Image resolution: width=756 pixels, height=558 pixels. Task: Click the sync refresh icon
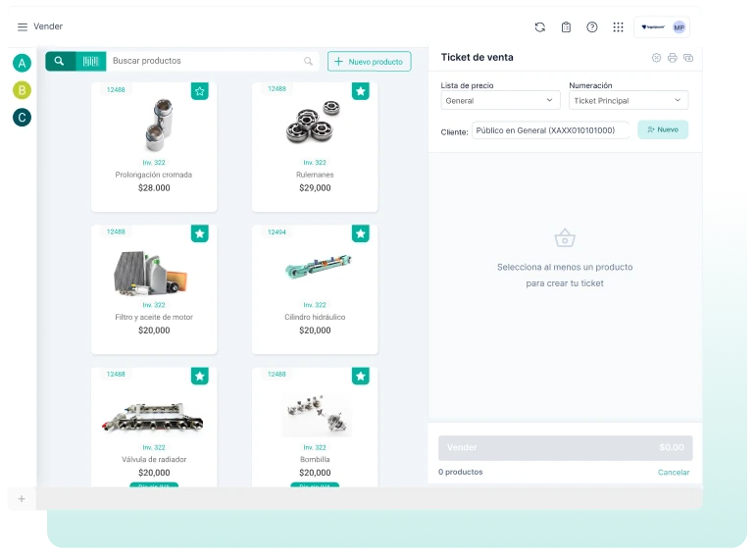pyautogui.click(x=540, y=27)
